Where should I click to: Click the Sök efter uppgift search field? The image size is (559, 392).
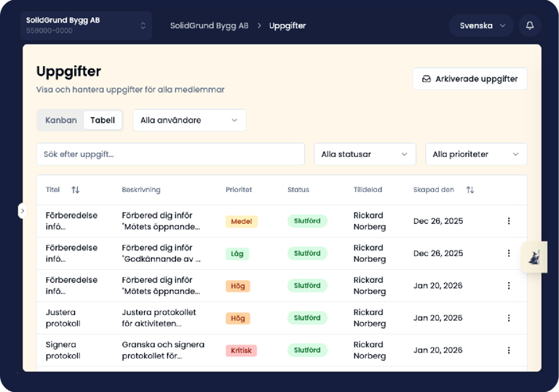(x=171, y=154)
